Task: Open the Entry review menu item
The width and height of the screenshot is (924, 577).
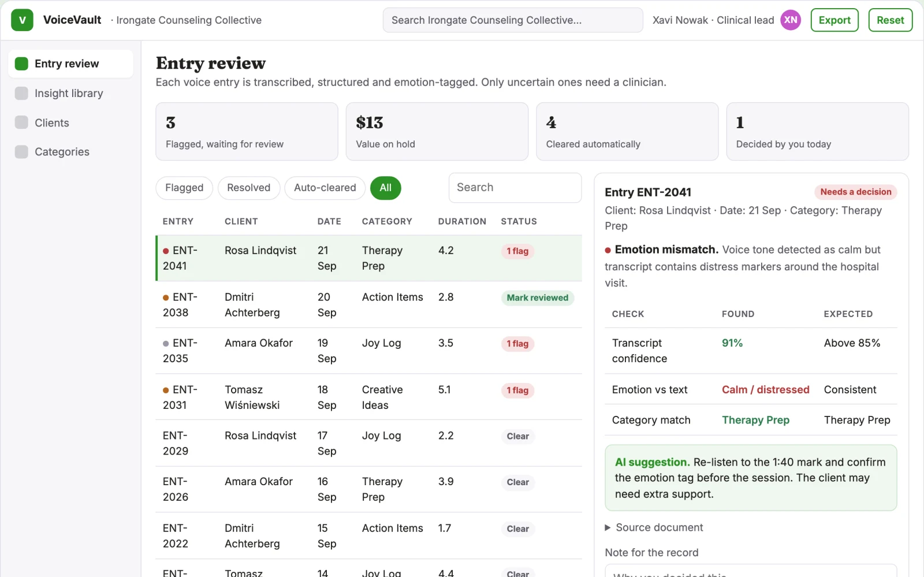Action: click(x=70, y=64)
